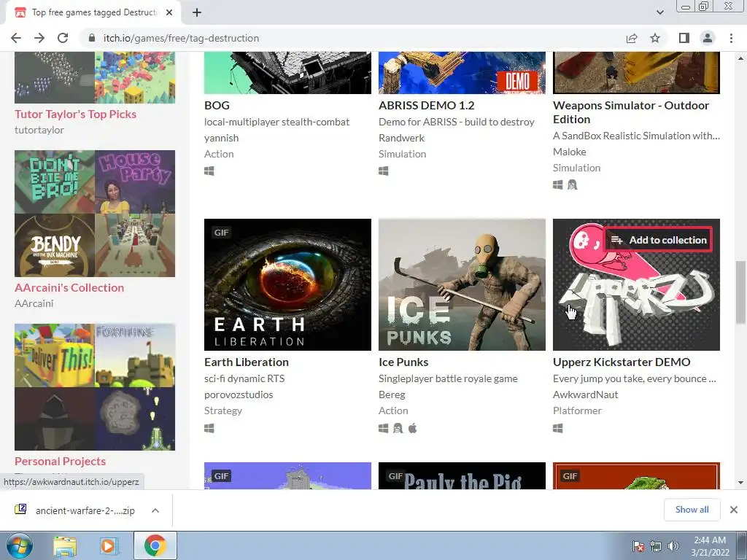
Task: Click the Chrome taskbar icon
Action: tap(155, 545)
